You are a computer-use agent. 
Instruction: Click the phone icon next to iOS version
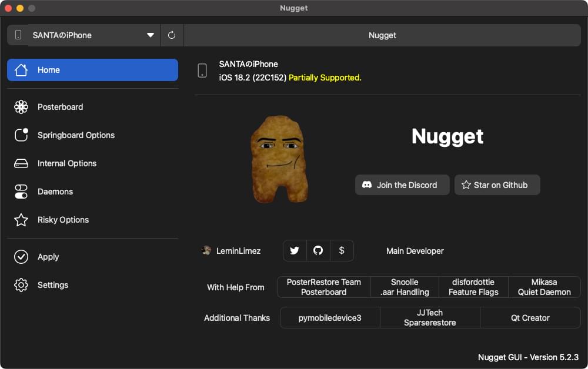[x=202, y=71]
